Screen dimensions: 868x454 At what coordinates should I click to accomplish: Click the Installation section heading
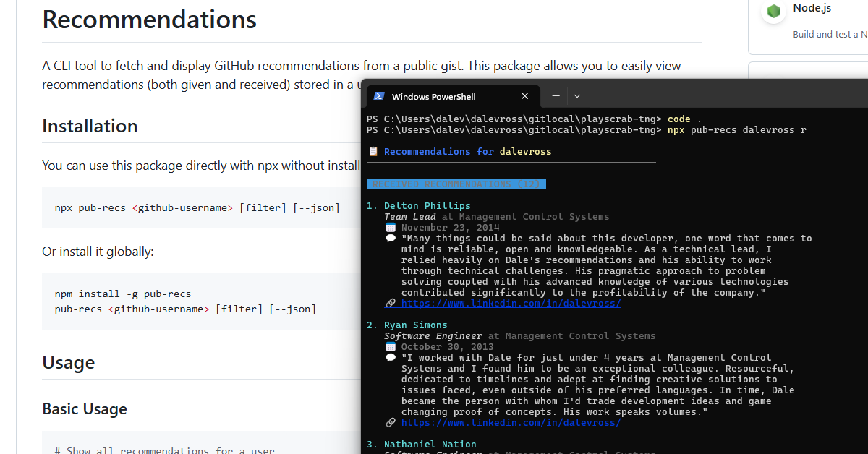tap(90, 126)
